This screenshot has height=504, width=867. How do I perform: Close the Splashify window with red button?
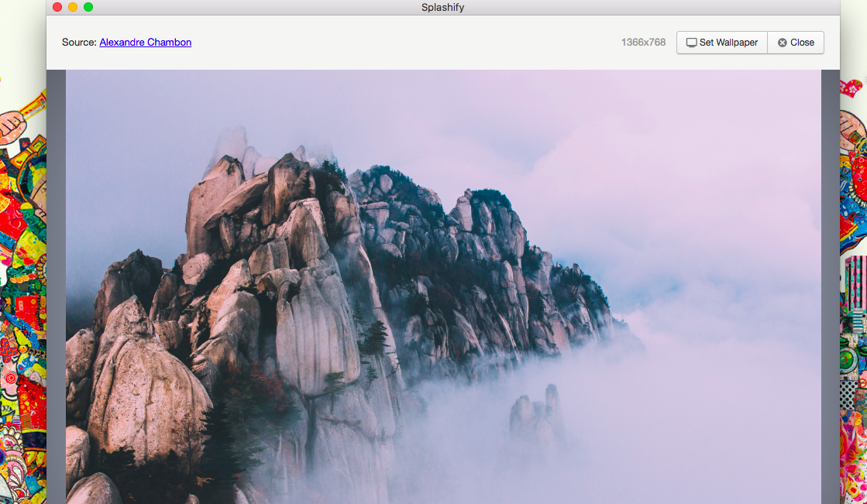point(57,7)
